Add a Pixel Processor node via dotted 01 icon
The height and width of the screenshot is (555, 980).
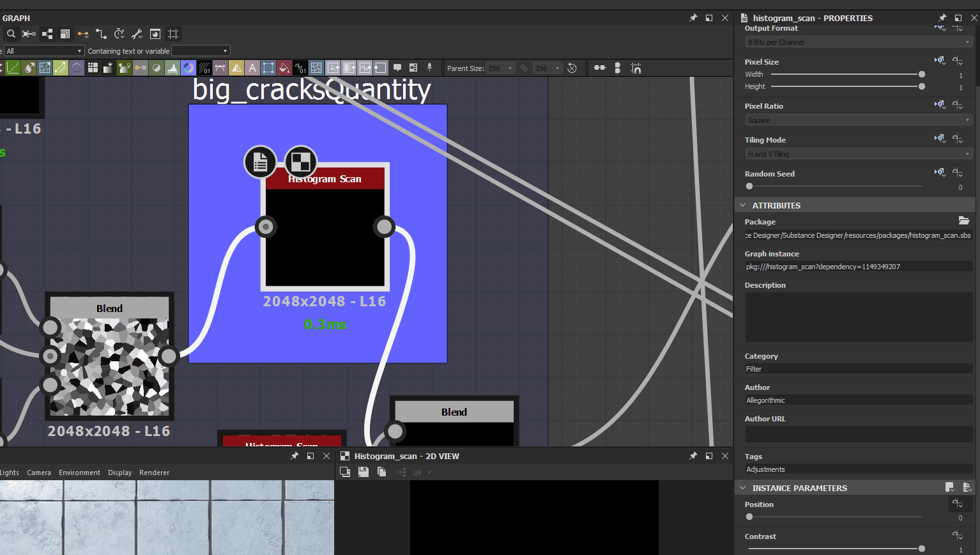(204, 68)
